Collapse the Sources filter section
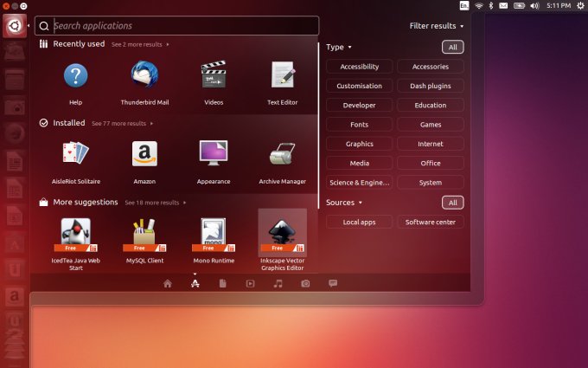588x368 pixels. tap(343, 203)
